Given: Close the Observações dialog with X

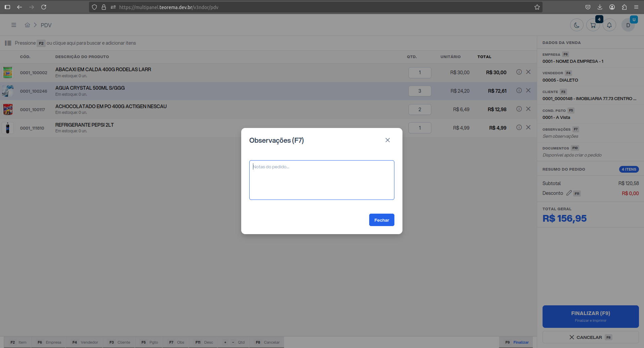Looking at the screenshot, I should click(388, 140).
